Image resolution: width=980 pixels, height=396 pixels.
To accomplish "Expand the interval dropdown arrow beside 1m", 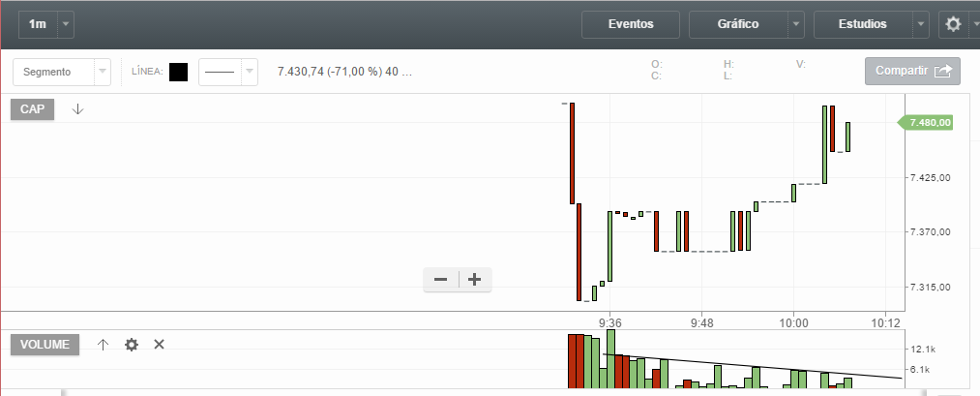I will [66, 24].
